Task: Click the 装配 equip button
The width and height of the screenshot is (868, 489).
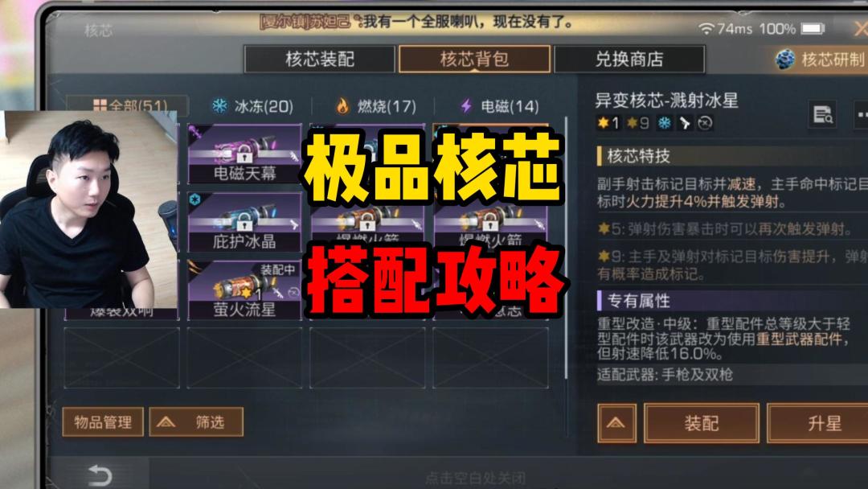Action: click(702, 423)
